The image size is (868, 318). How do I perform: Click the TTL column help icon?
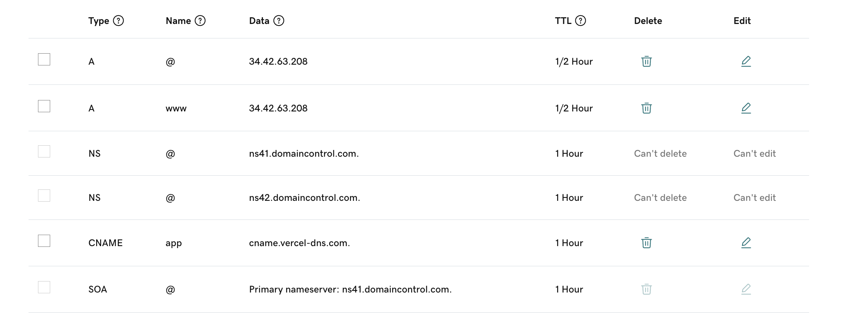coord(580,21)
